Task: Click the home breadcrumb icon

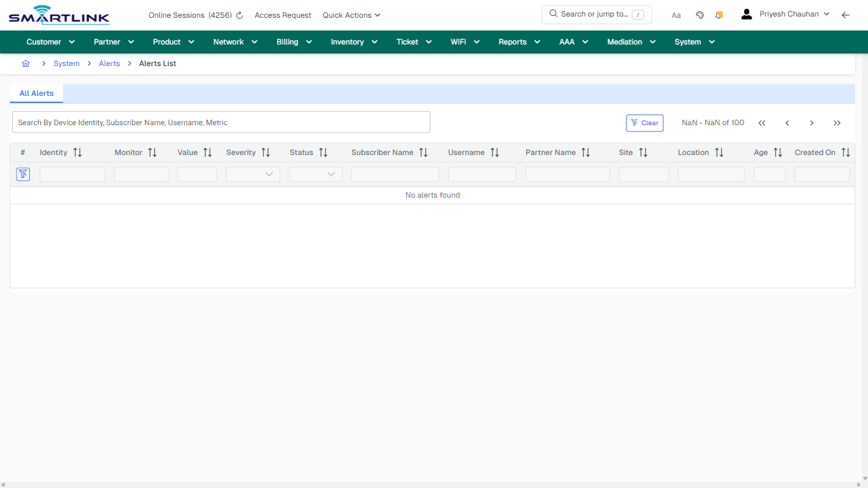Action: click(26, 64)
